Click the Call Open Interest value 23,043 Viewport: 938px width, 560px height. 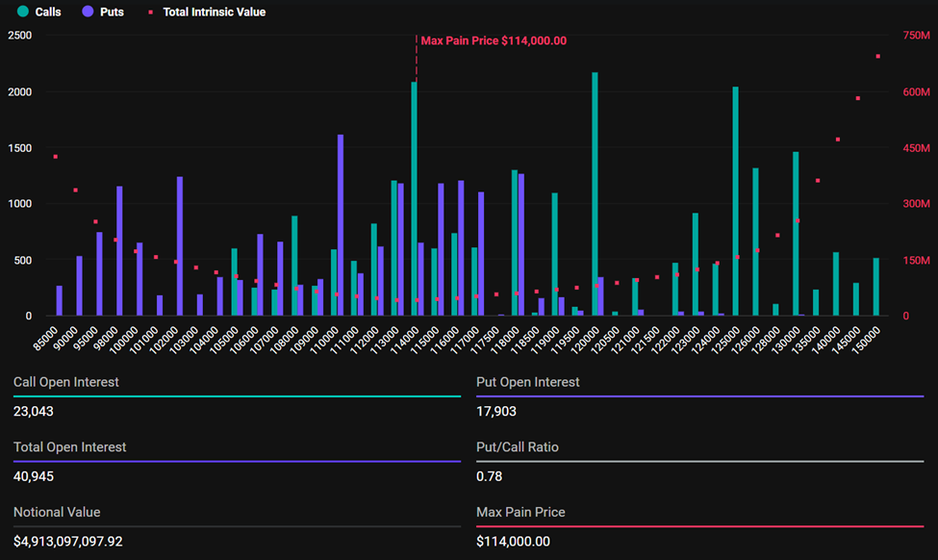click(x=34, y=411)
